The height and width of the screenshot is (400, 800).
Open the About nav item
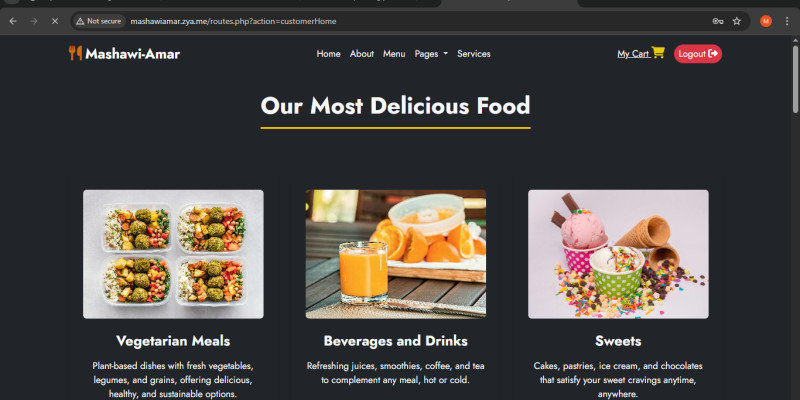[362, 54]
